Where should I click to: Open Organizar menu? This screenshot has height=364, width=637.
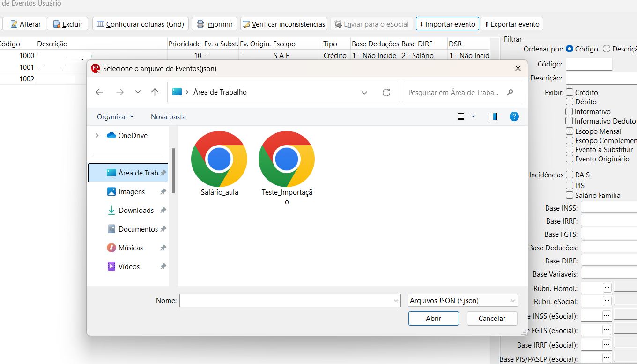pos(115,116)
